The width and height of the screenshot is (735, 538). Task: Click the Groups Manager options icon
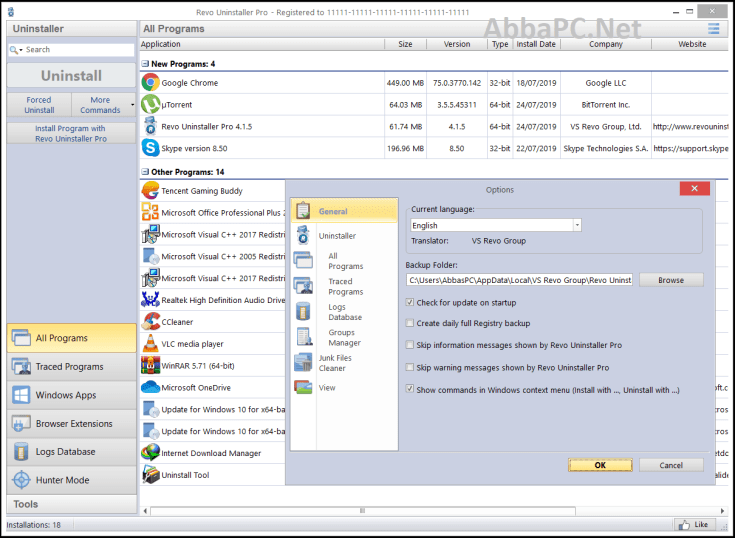[303, 336]
